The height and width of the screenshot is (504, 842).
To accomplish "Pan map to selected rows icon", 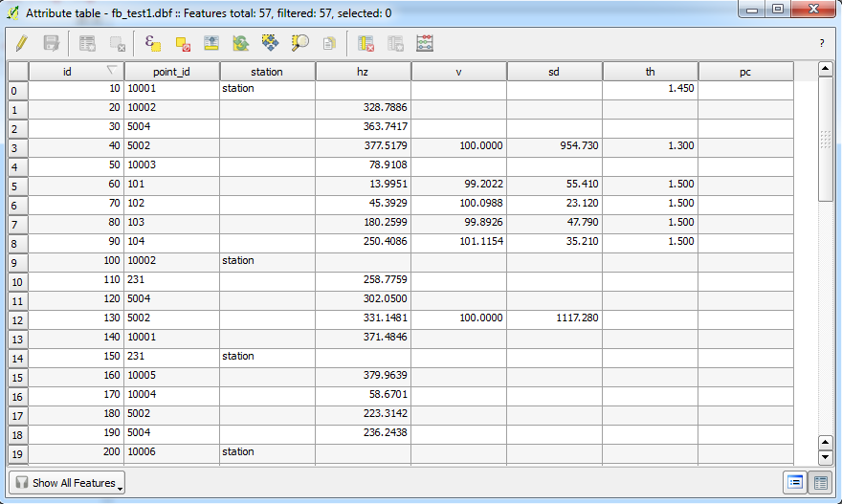I will point(271,43).
